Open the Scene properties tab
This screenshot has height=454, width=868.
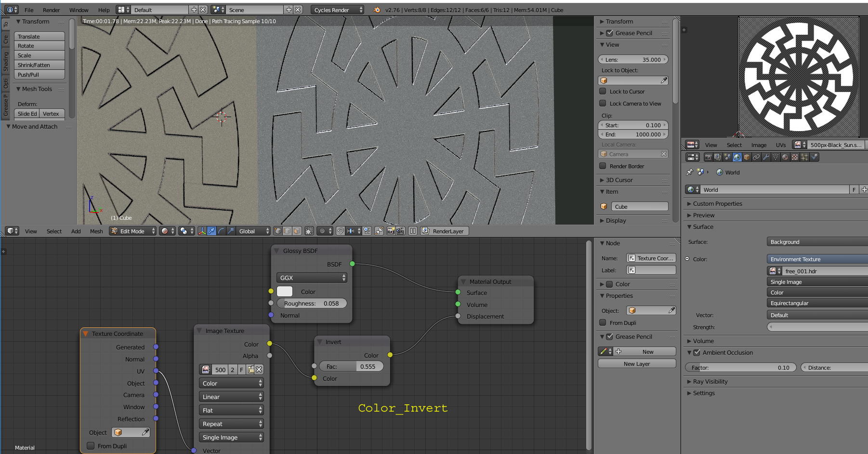click(x=727, y=157)
